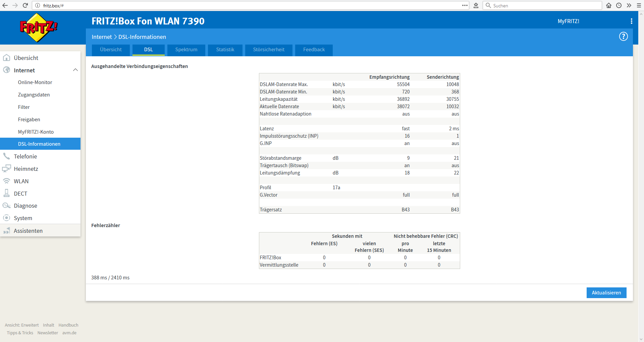Click the FRITZ! logo

click(39, 28)
